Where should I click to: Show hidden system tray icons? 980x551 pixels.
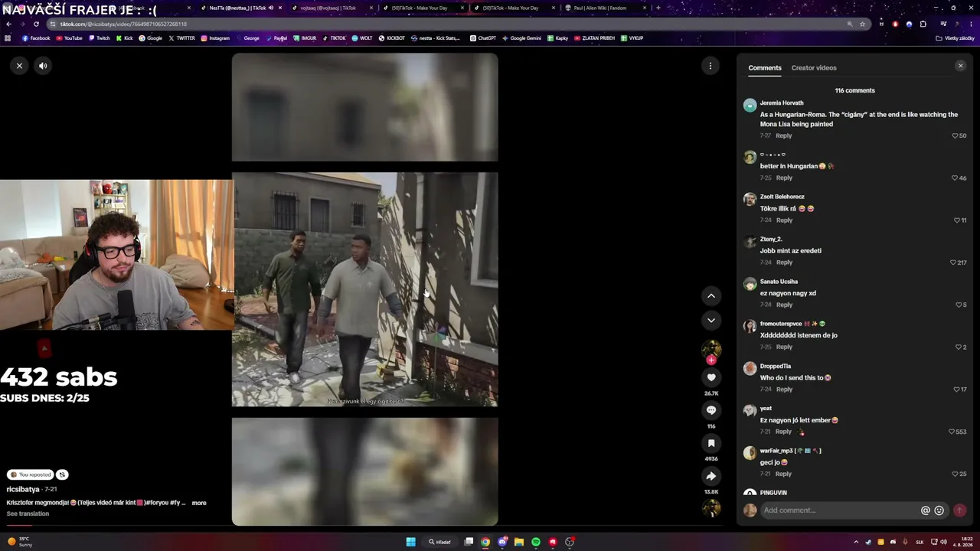(x=856, y=542)
